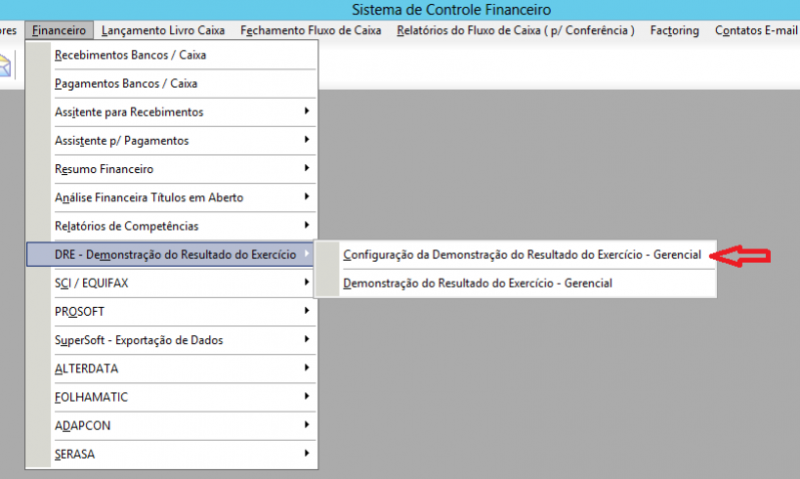Open the Fechamento Fluxo de Caixa menu
This screenshot has width=800, height=479.
310,30
